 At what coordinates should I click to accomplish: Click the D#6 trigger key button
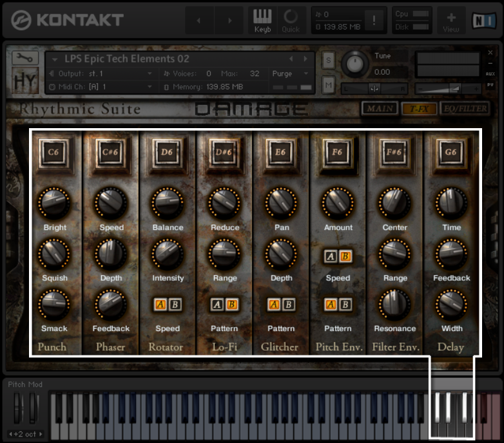(224, 153)
